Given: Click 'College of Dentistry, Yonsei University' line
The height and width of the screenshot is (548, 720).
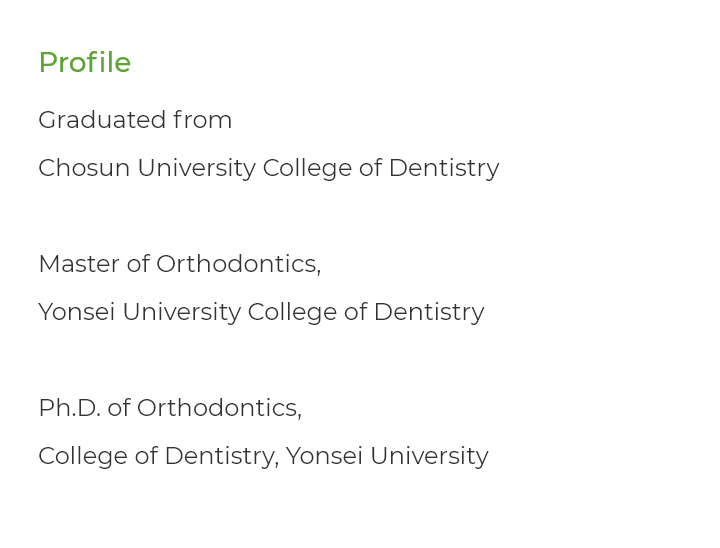Looking at the screenshot, I should [263, 457].
